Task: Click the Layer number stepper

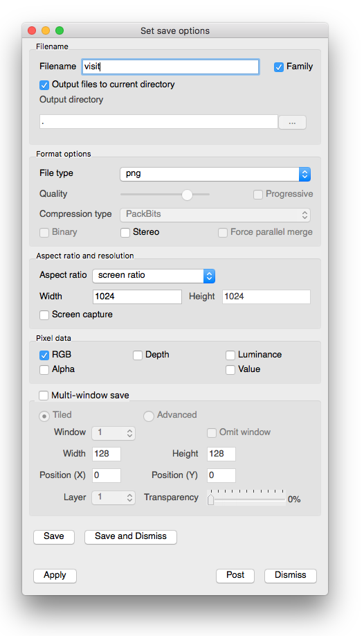Action: pyautogui.click(x=113, y=497)
